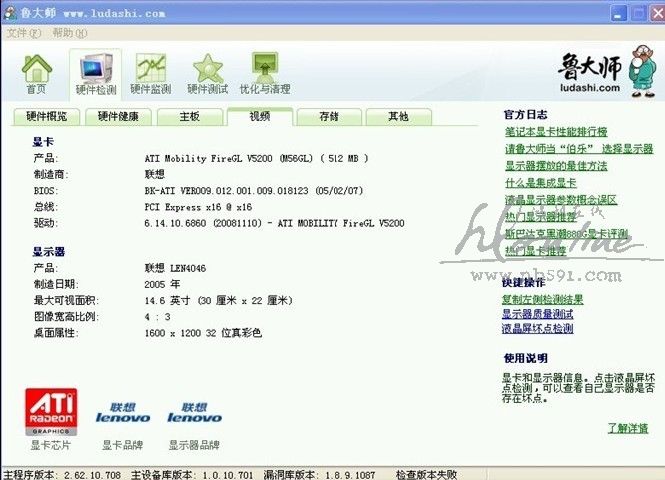Screen dimensions: 665x480
Task: Click the ATI Mobility FireGL V5200 product text
Action: (256, 159)
